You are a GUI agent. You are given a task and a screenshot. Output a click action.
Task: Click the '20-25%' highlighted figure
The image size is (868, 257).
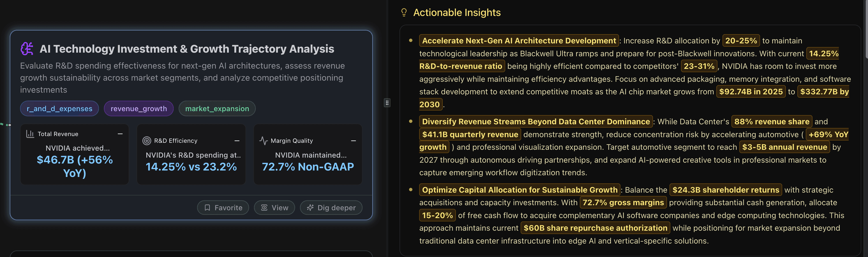(741, 41)
